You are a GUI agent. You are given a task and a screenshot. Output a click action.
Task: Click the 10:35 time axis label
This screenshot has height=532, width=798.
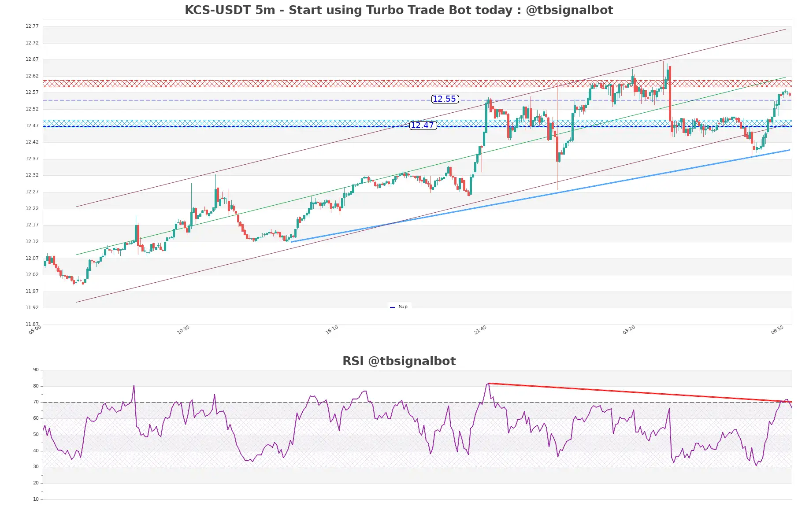coord(183,330)
